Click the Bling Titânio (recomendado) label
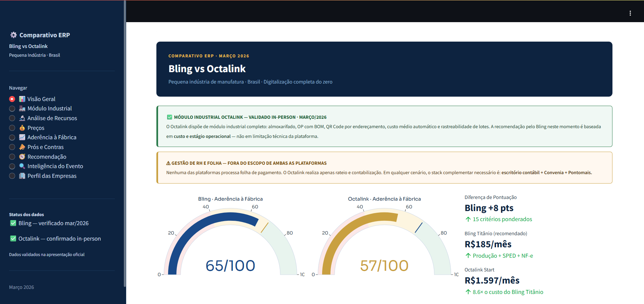644x304 pixels. [x=496, y=234]
